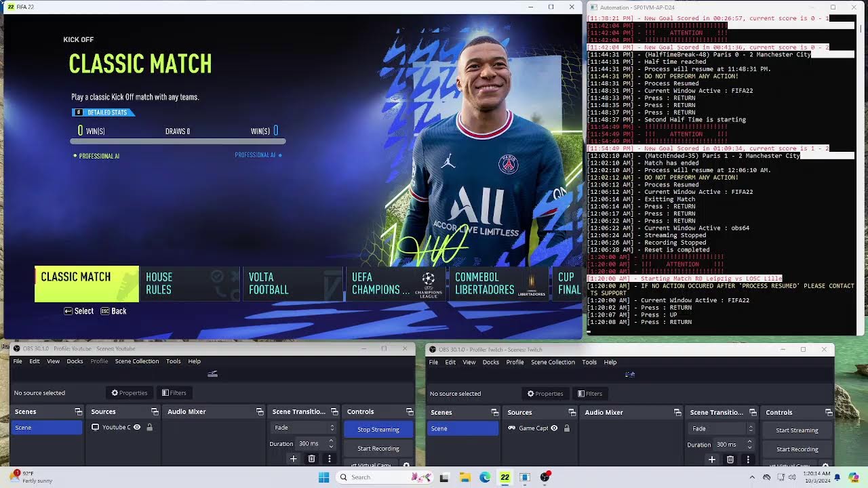Viewport: 868px width, 488px height.
Task: Open the Fade transition dropdown in YouTube OBS
Action: point(304,428)
